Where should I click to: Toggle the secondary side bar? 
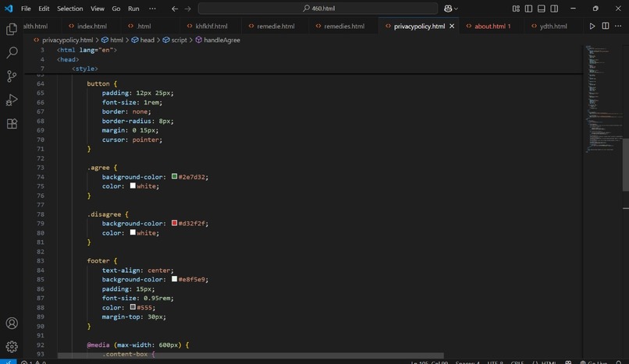[x=554, y=9]
